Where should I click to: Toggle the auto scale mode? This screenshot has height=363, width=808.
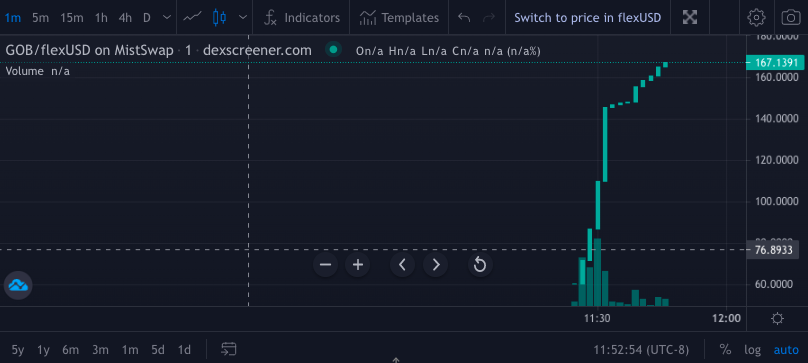786,350
